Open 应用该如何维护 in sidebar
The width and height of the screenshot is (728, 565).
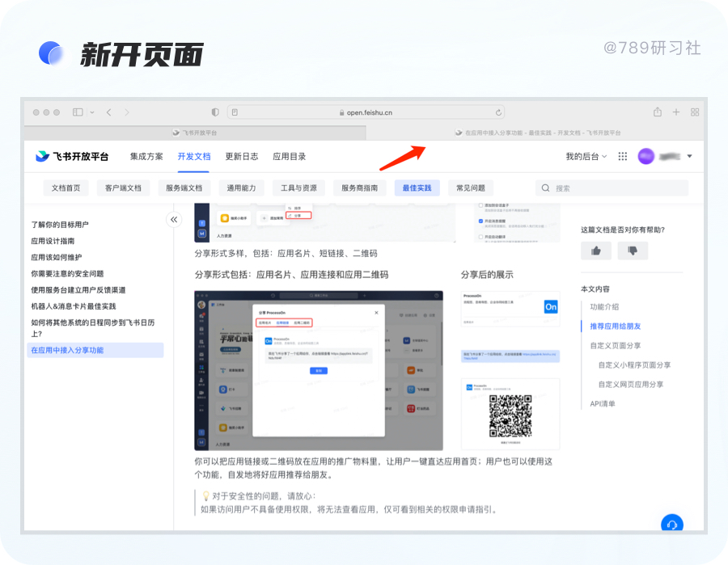point(56,257)
